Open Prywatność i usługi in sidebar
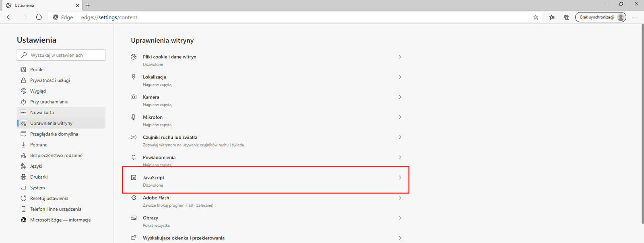Viewport: 644px width, 243px height. coord(50,80)
